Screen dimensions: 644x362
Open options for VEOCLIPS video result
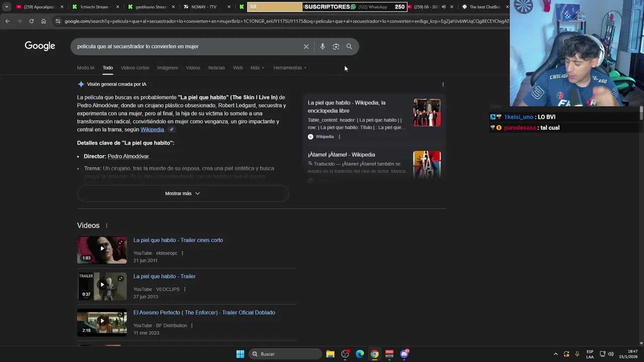(x=185, y=290)
